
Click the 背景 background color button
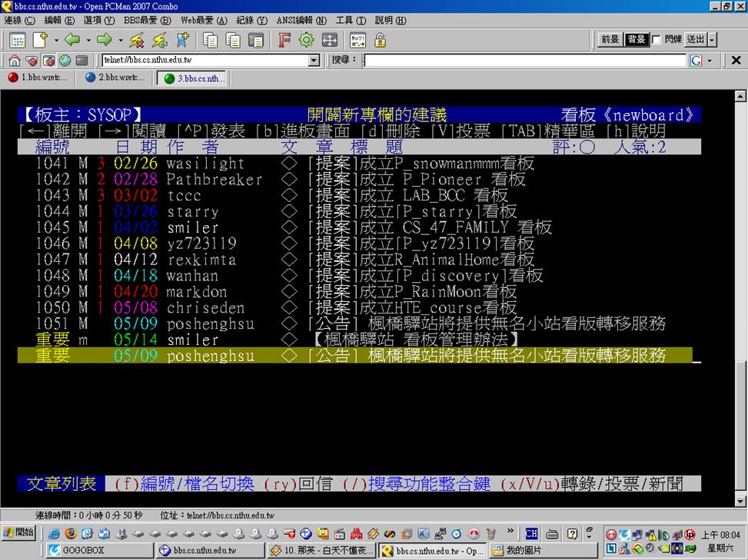click(x=636, y=40)
